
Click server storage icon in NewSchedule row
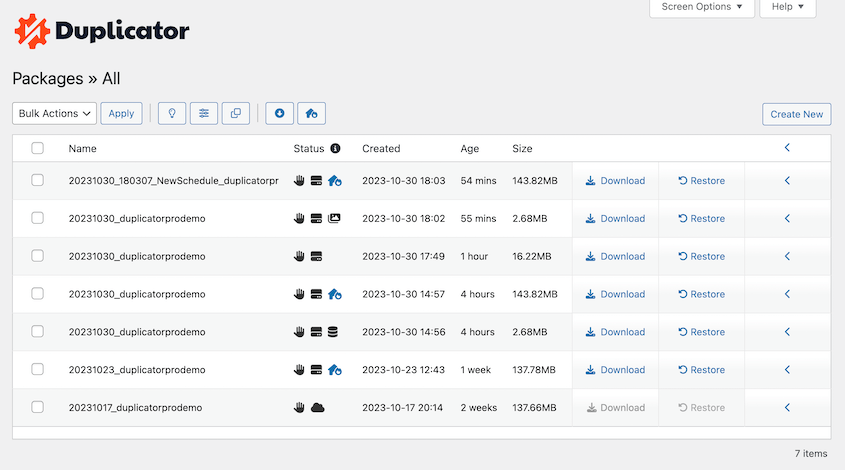click(316, 181)
